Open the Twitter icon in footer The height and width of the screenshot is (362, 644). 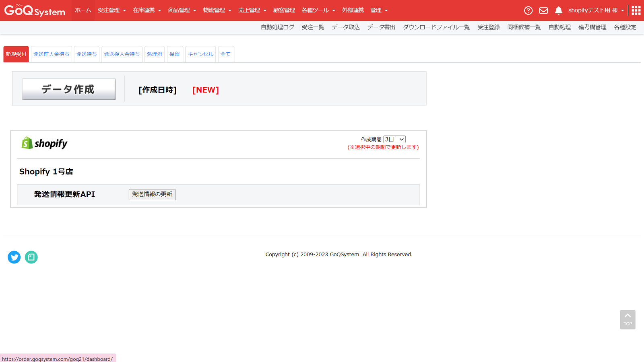14,257
